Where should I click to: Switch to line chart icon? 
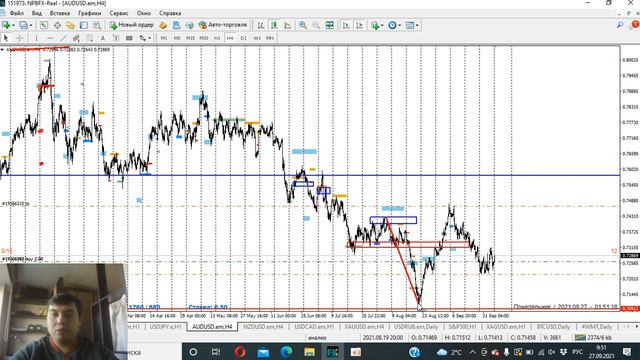click(288, 25)
